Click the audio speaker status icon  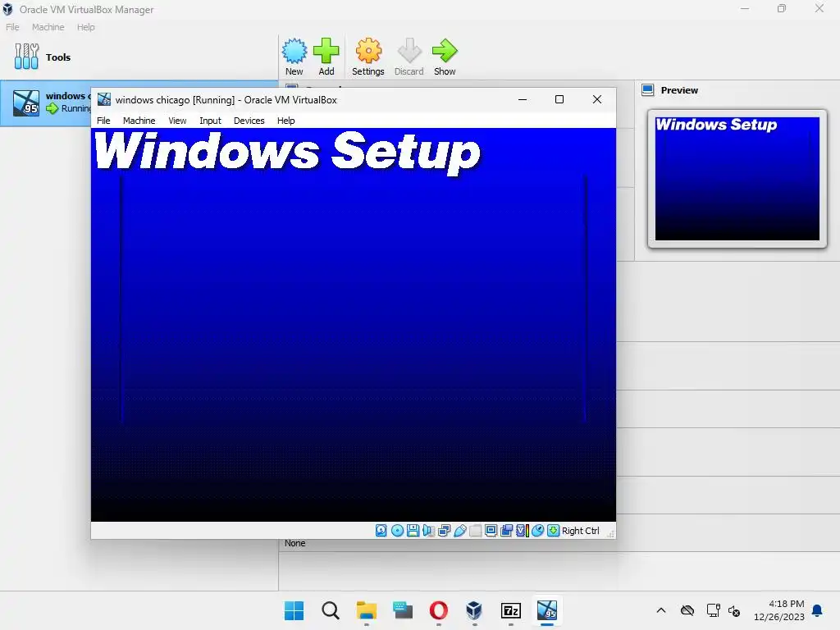[428, 531]
